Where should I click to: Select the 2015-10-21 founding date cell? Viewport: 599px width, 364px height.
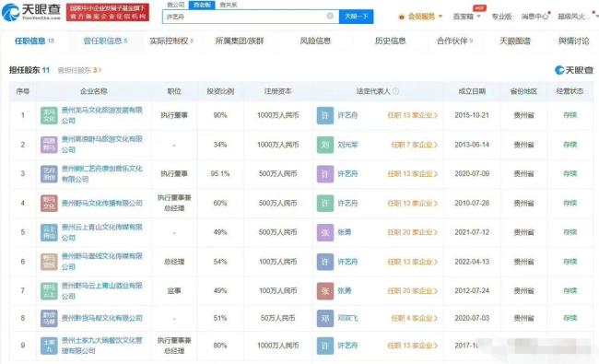472,115
